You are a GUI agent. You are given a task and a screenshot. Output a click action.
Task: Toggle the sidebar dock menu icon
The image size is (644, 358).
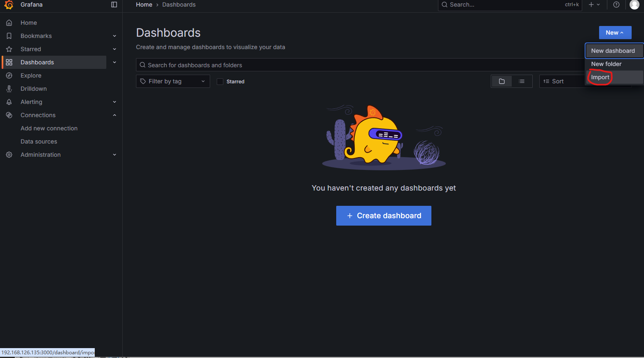[x=114, y=5]
